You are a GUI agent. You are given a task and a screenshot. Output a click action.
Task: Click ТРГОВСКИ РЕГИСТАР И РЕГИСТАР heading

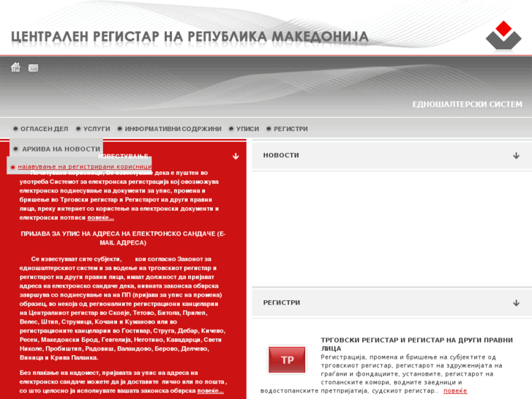(416, 344)
